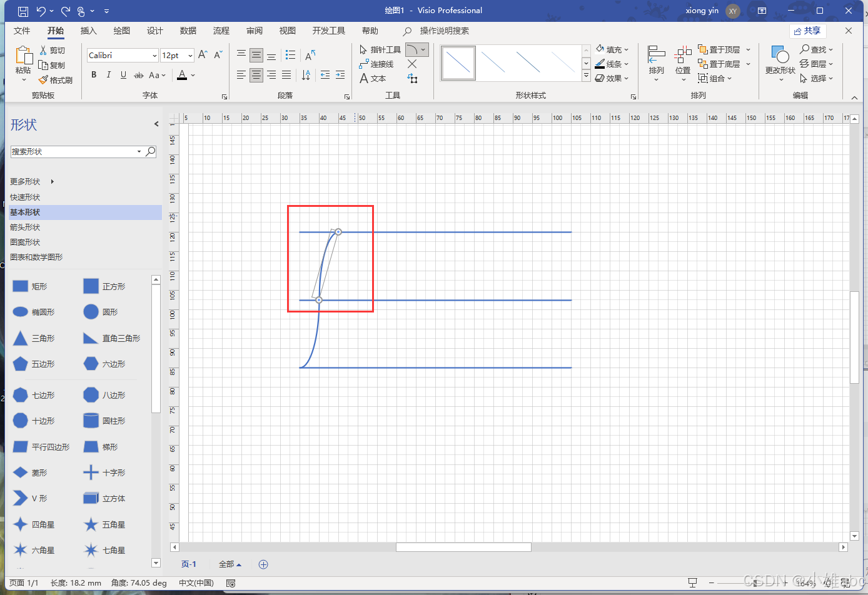This screenshot has height=595, width=868.
Task: Click the text block rotate tool icon
Action: [412, 78]
